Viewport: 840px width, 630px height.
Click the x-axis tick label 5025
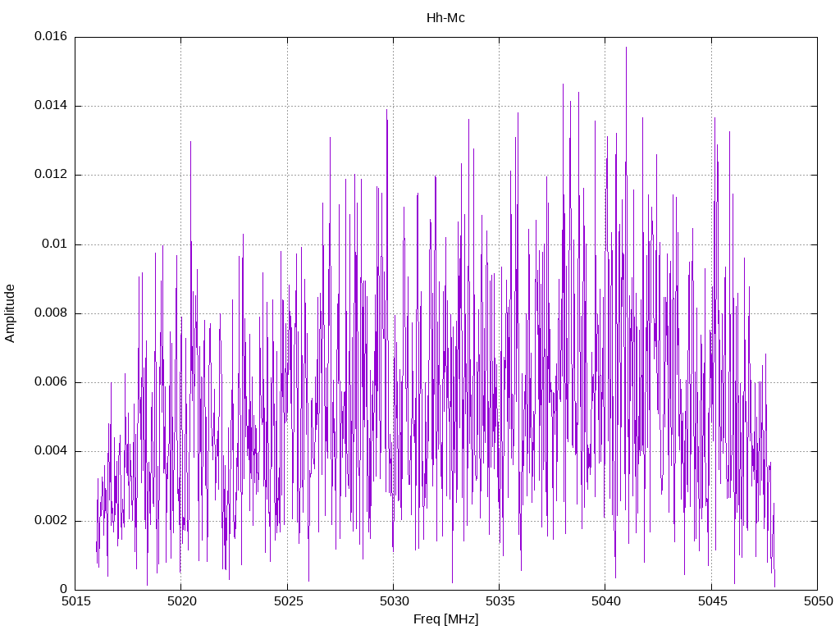288,601
